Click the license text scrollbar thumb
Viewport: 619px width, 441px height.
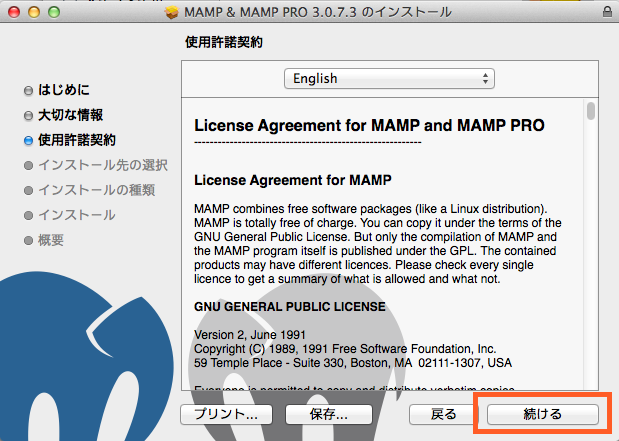pos(591,112)
